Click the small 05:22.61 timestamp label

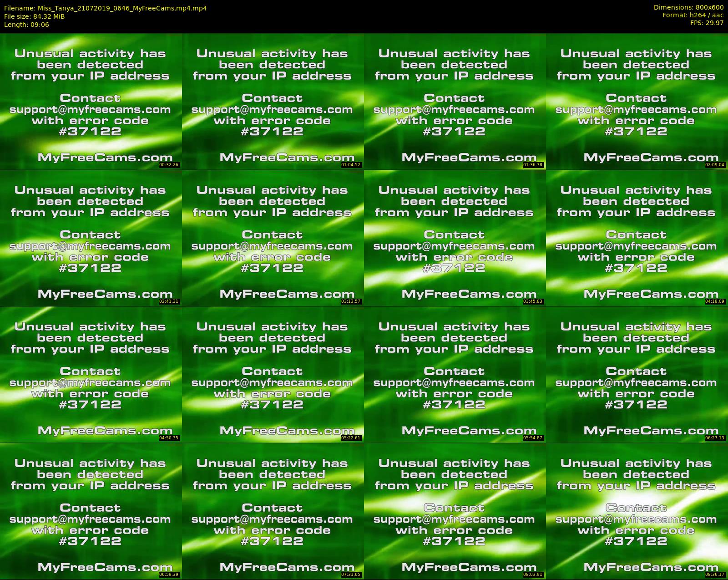pos(351,438)
